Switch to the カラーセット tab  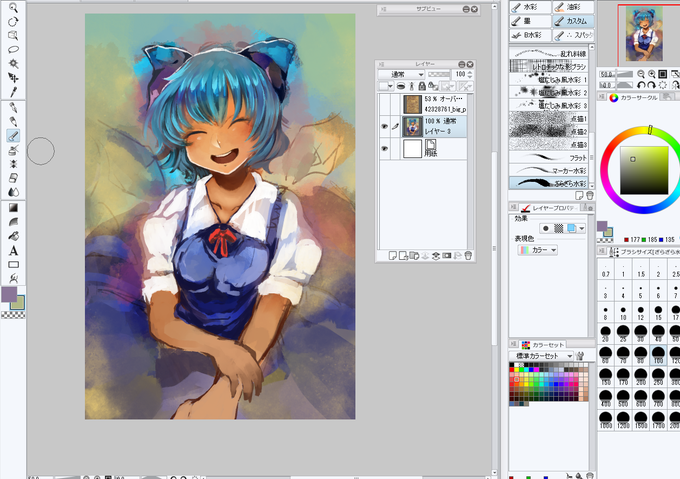click(543, 345)
